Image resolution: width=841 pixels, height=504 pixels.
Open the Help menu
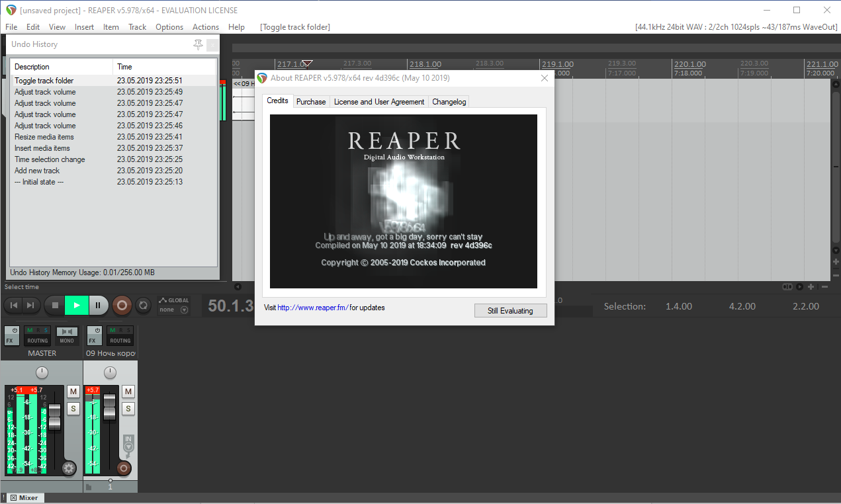(236, 27)
